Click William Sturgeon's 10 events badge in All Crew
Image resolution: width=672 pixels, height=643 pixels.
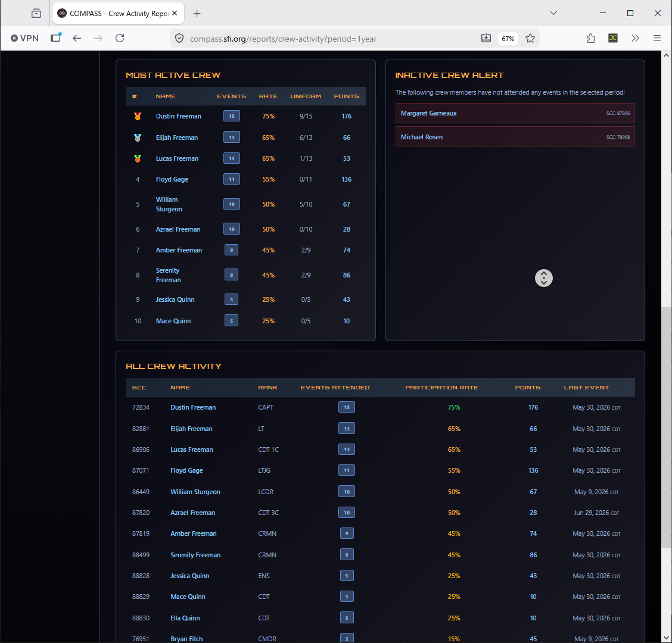(346, 491)
